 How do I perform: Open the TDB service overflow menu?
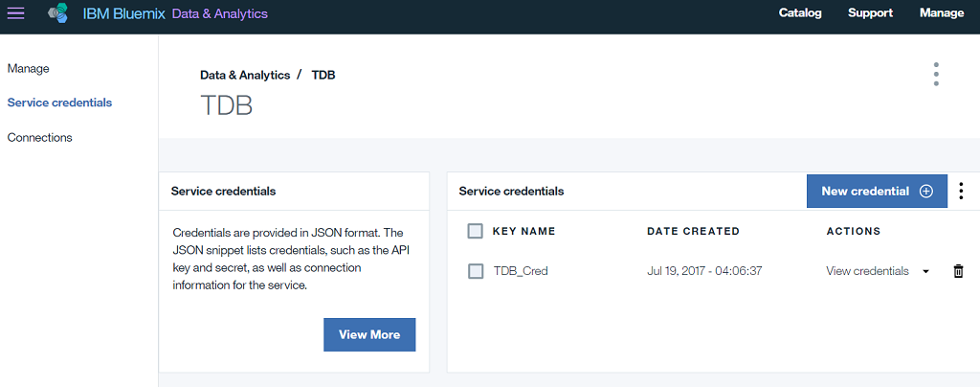(936, 75)
